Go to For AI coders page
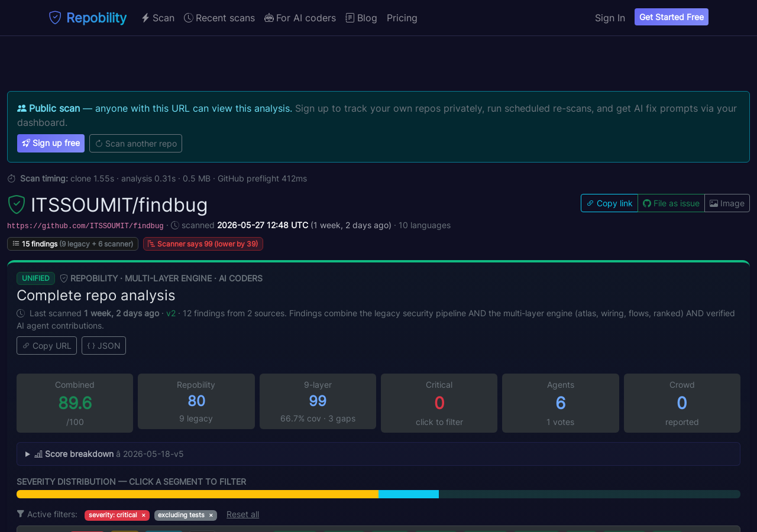The image size is (757, 532). point(300,18)
